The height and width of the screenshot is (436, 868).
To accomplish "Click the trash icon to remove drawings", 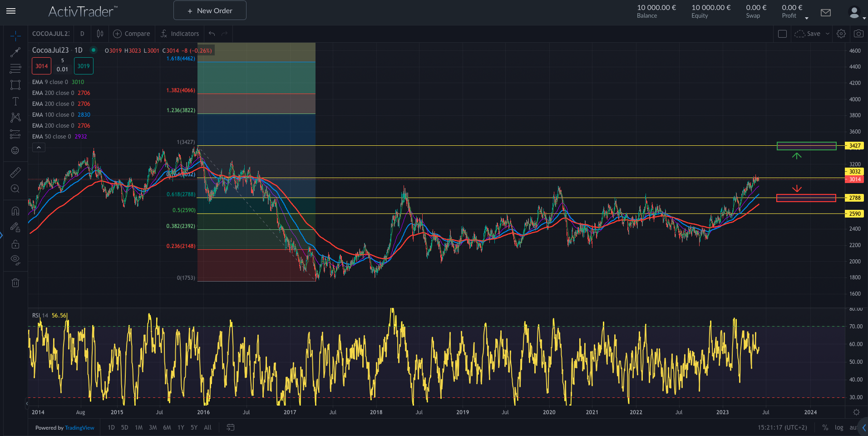I will (15, 283).
